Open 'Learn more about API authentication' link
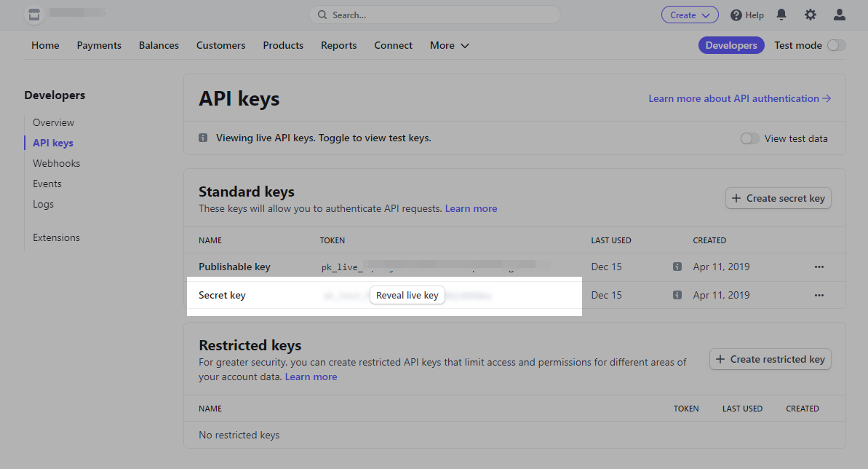 (739, 98)
